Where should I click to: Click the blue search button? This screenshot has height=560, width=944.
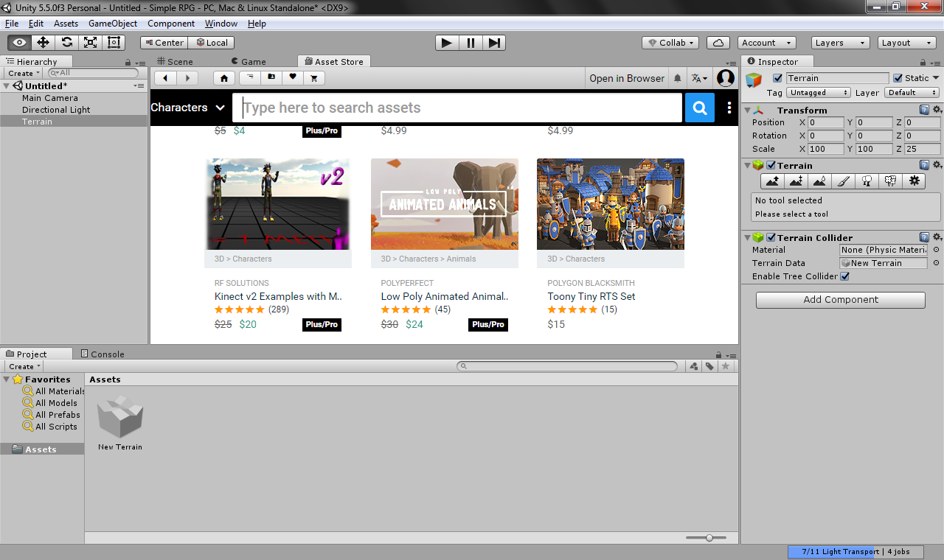(x=700, y=108)
